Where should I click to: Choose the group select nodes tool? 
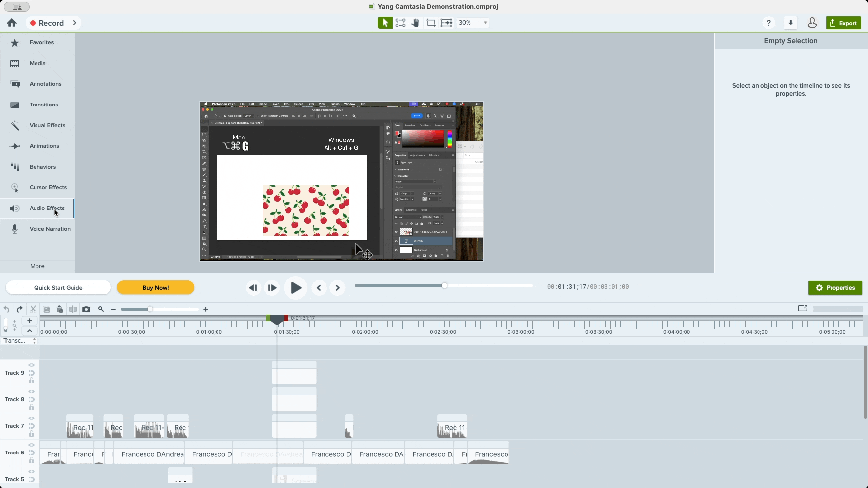click(x=400, y=23)
